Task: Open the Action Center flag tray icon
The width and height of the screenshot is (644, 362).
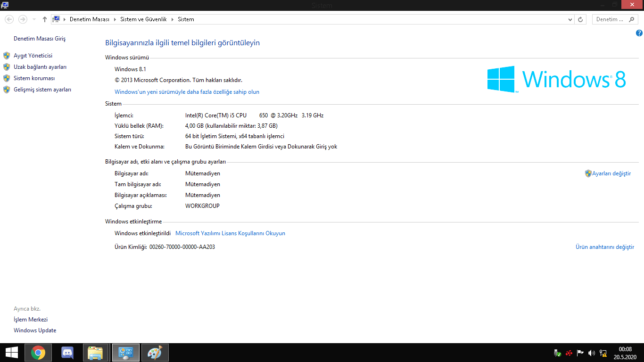Action: coord(580,353)
